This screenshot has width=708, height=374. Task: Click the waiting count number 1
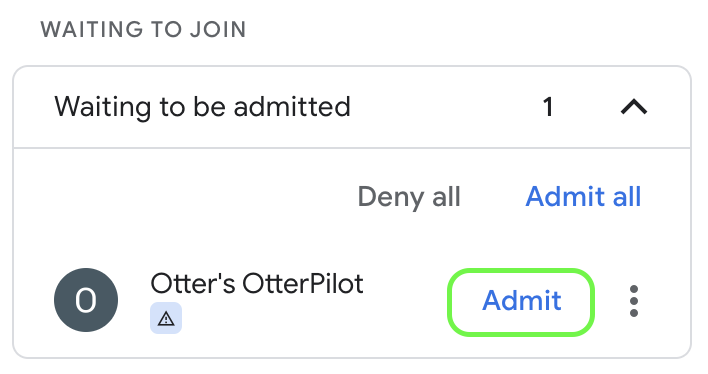pos(548,107)
